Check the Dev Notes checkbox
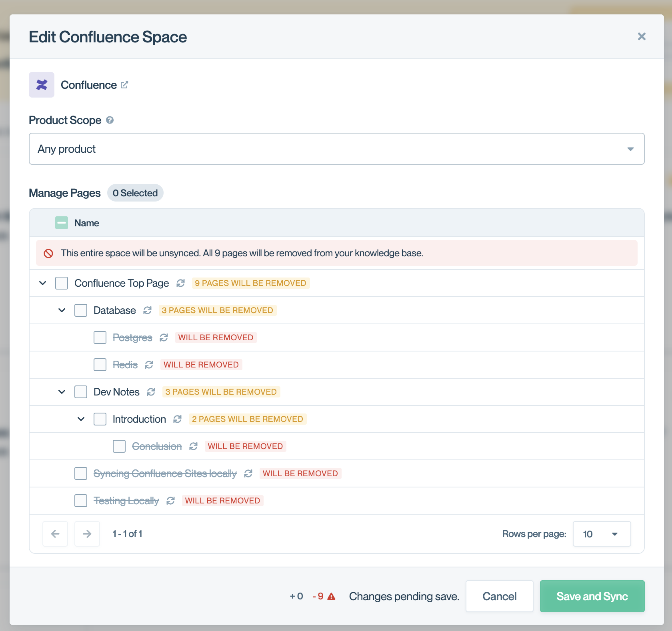The image size is (672, 631). pyautogui.click(x=81, y=392)
